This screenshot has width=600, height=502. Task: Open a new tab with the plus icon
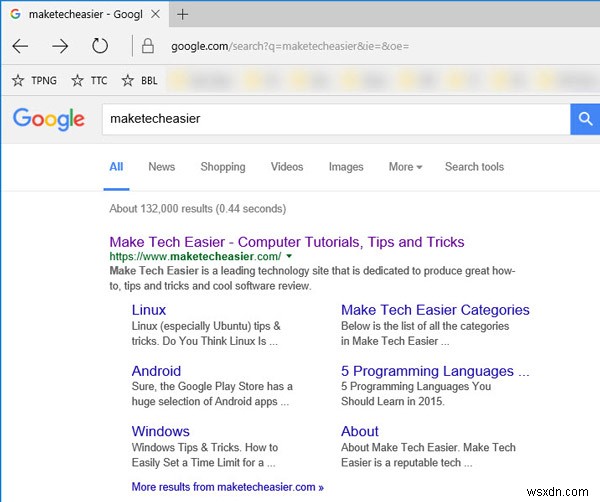click(183, 15)
